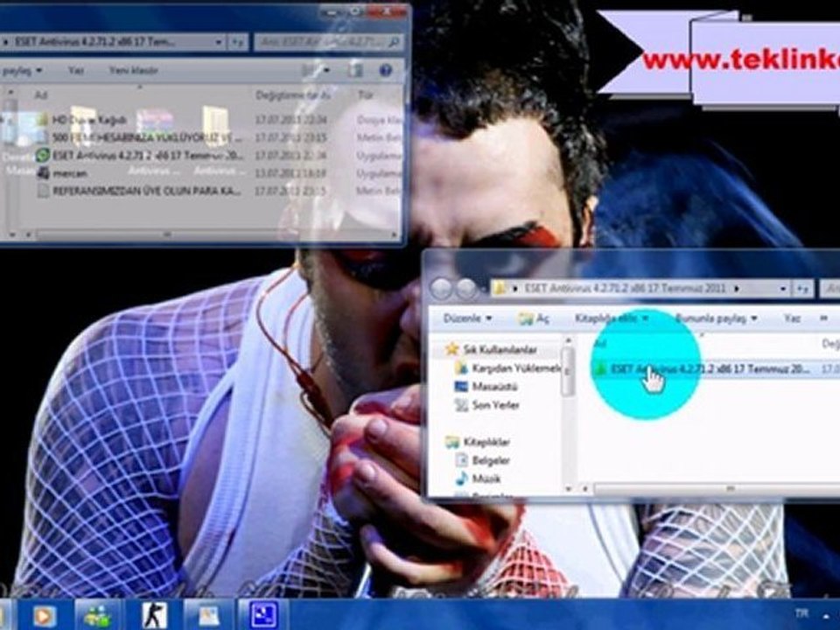Refresh the front Explorer window
Image resolution: width=840 pixels, height=630 pixels.
click(x=802, y=289)
